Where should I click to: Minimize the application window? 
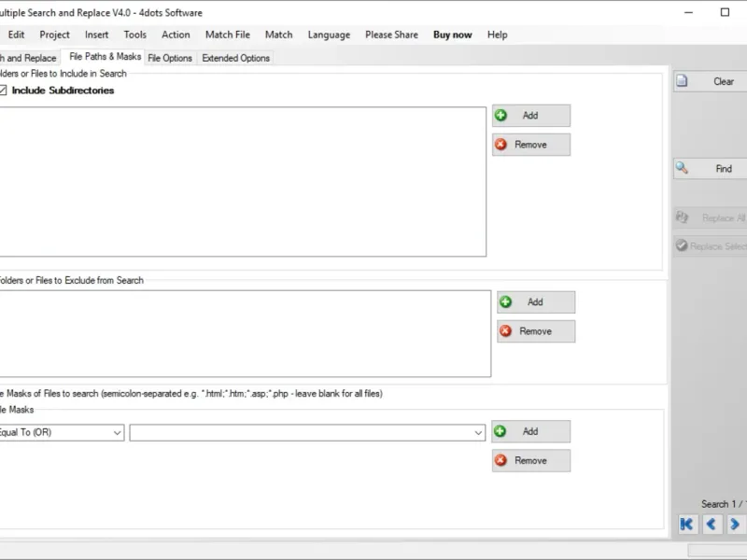[689, 12]
